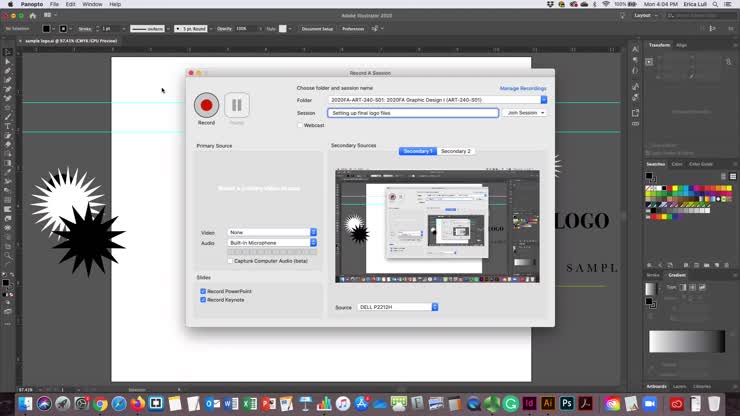Open the Folder dropdown
Viewport: 740px width, 416px height.
(x=544, y=100)
